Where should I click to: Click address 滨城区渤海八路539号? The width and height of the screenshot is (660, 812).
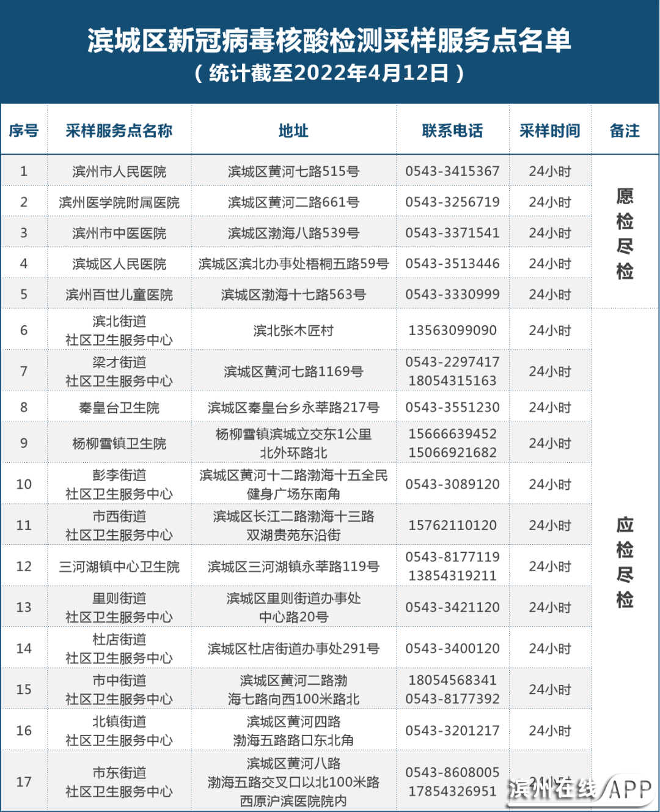pyautogui.click(x=293, y=233)
